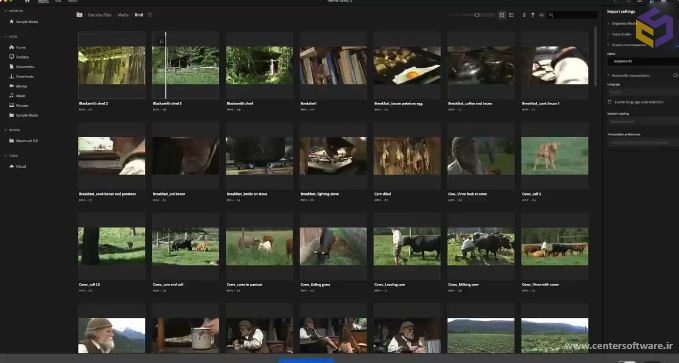Switch to list view
The width and height of the screenshot is (679, 363).
[511, 15]
